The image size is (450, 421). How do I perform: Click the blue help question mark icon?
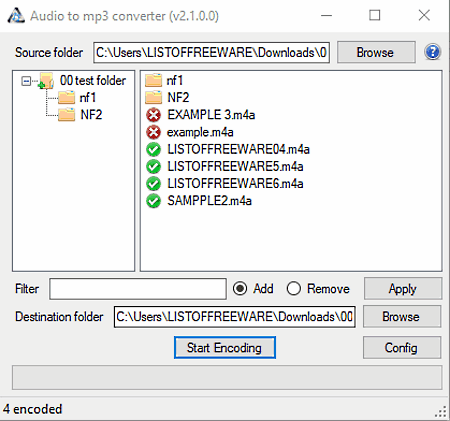(432, 52)
